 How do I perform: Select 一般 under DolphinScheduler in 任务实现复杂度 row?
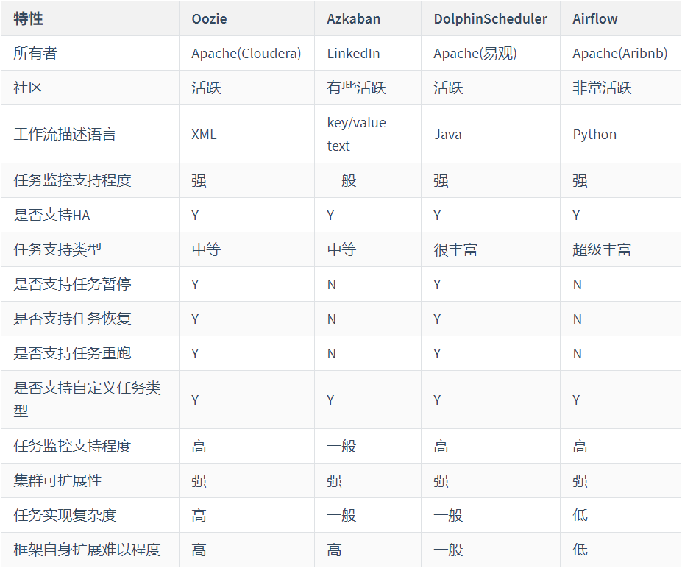coord(448,515)
